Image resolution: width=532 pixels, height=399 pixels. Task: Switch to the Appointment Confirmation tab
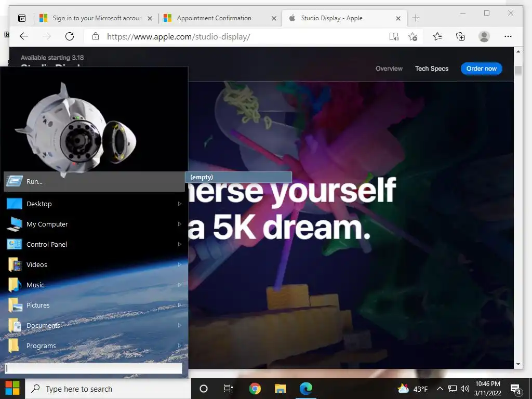coord(220,18)
